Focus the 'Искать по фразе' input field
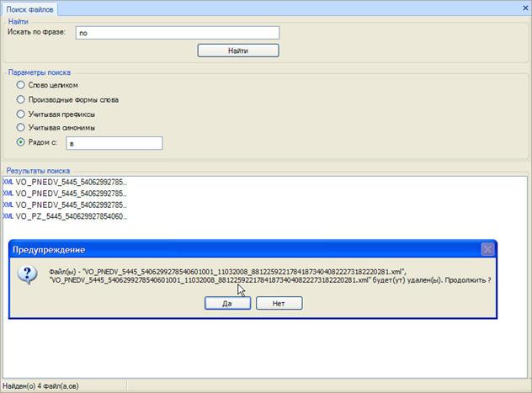The width and height of the screenshot is (532, 393). [178, 33]
